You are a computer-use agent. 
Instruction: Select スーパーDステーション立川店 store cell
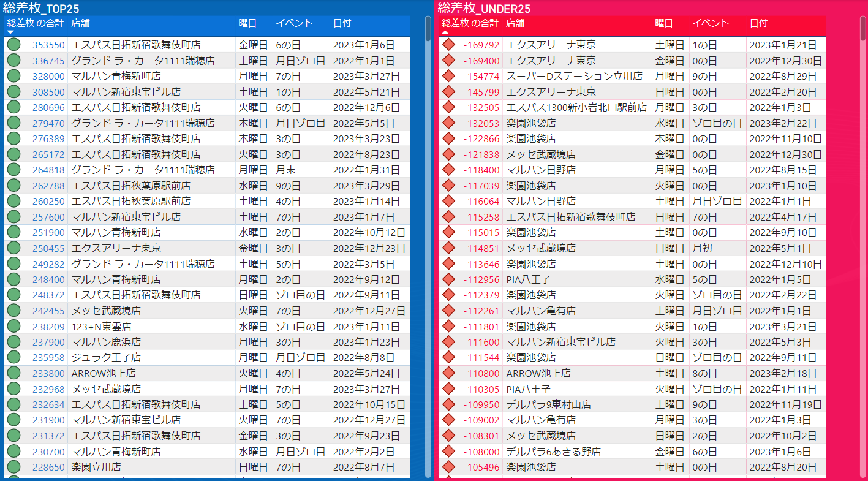574,76
